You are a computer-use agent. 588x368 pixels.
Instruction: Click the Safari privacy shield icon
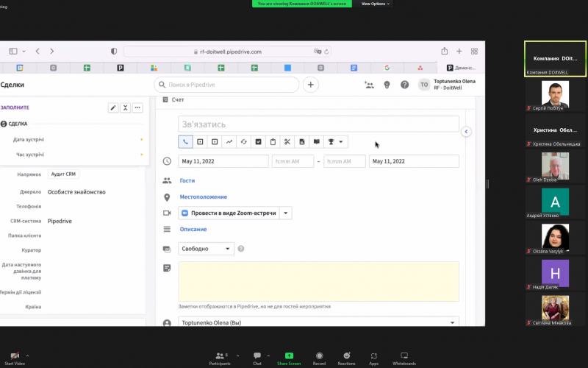point(114,52)
